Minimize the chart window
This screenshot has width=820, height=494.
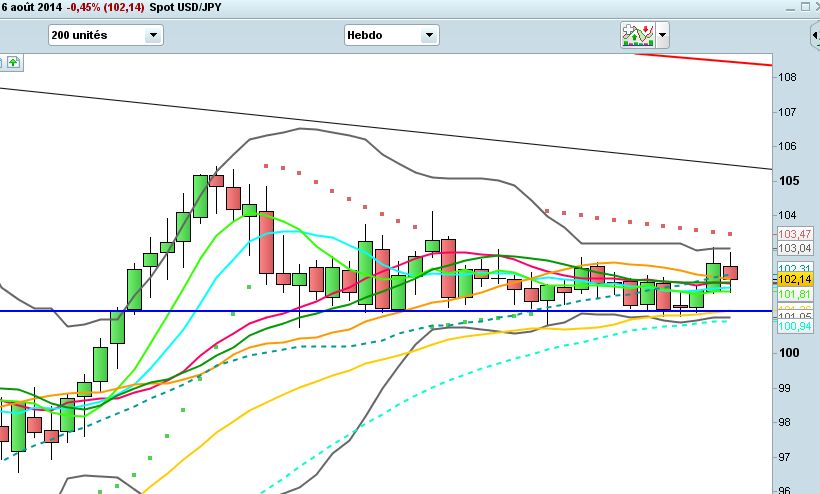click(x=790, y=7)
